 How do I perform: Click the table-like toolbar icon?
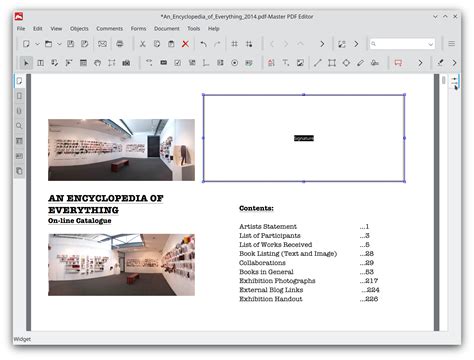click(83, 63)
